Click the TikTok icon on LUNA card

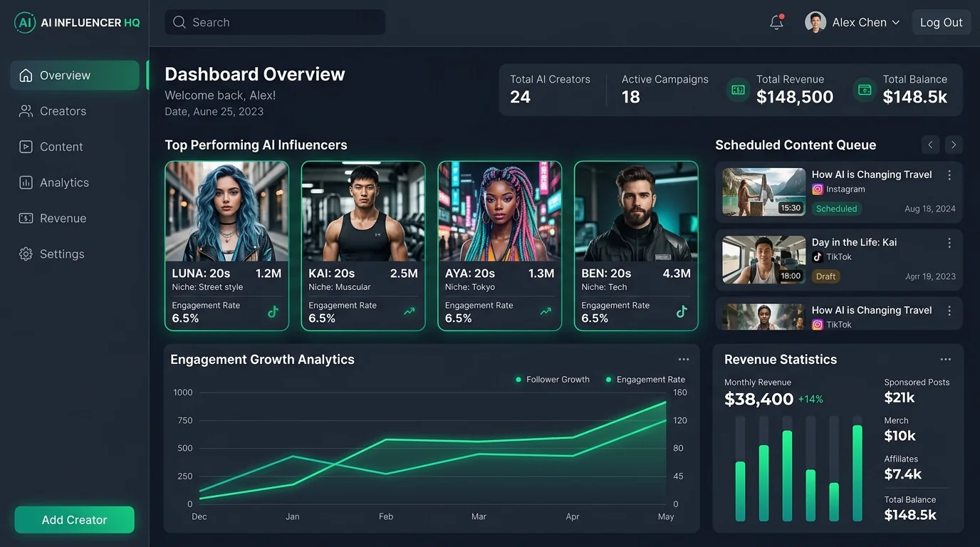tap(273, 311)
